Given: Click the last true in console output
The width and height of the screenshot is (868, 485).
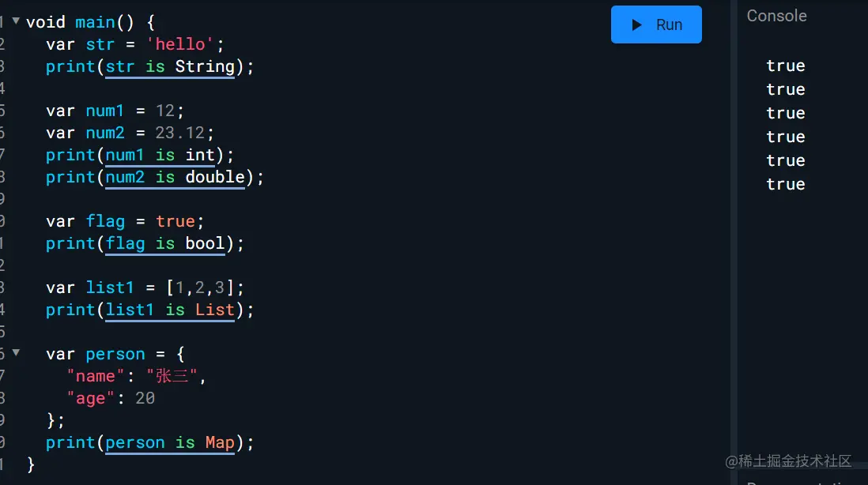Looking at the screenshot, I should (x=786, y=184).
